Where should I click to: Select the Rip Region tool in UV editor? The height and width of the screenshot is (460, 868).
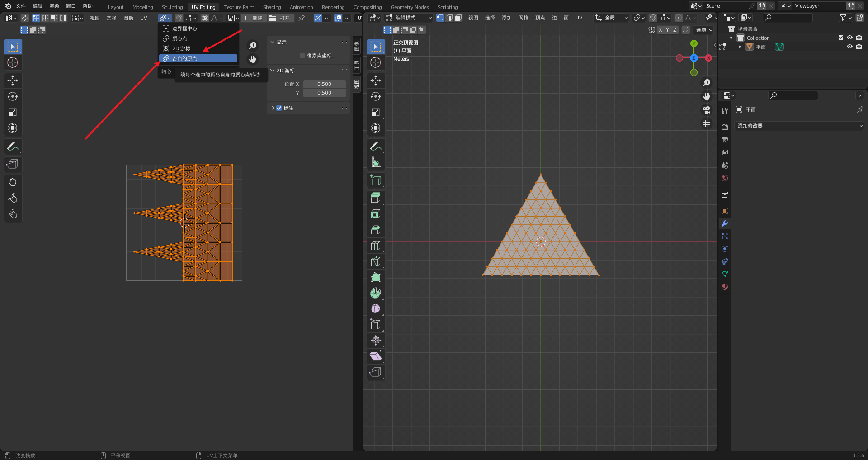(x=13, y=164)
